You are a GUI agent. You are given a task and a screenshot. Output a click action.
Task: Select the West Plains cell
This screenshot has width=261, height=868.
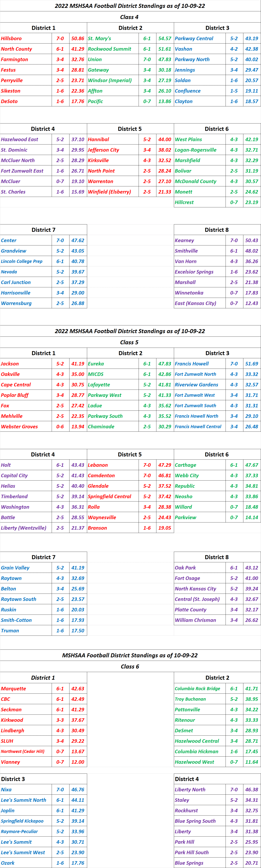tap(200, 140)
